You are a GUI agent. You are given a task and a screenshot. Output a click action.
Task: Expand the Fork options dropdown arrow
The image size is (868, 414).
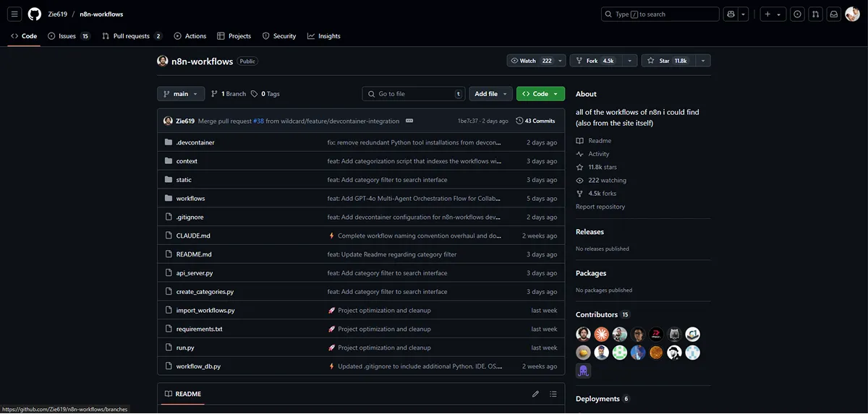629,61
